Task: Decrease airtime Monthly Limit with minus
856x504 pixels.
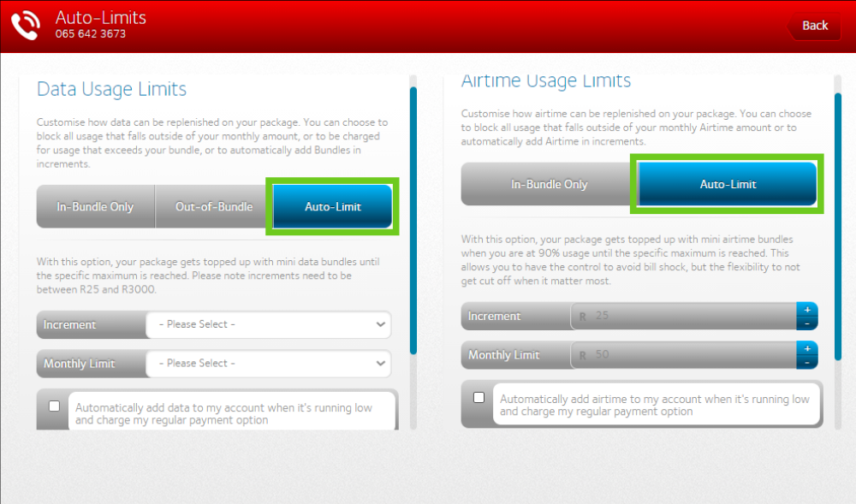Action: pyautogui.click(x=806, y=363)
